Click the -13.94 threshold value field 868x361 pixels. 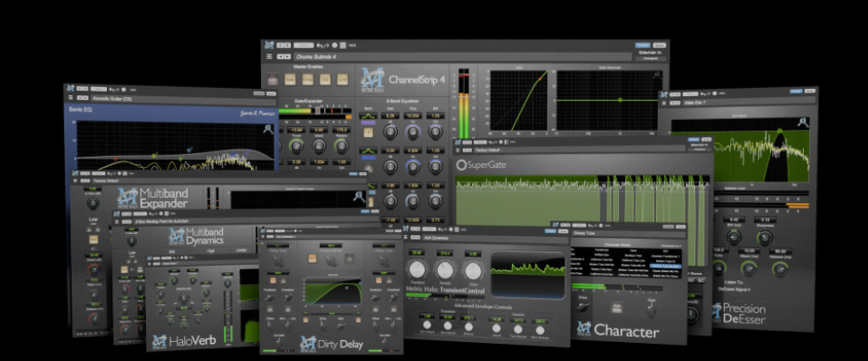(296, 131)
